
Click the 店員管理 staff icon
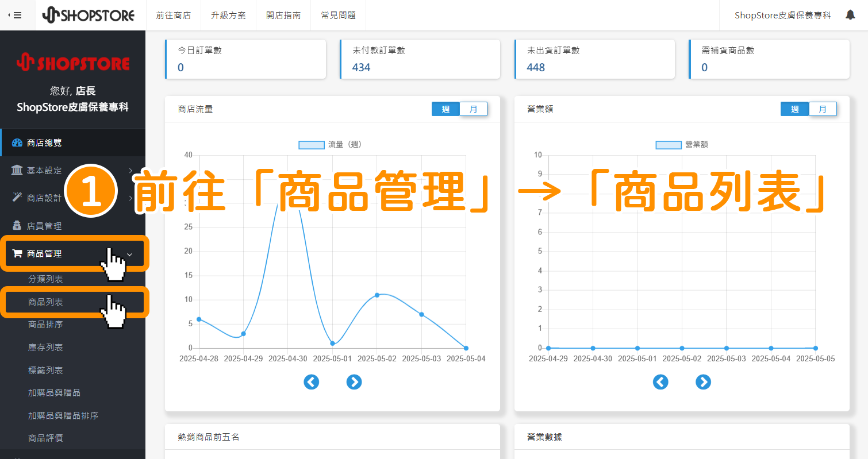click(x=17, y=226)
